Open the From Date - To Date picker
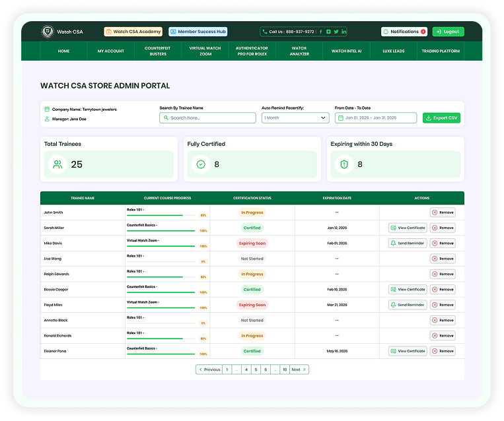The image size is (504, 421). pyautogui.click(x=376, y=118)
